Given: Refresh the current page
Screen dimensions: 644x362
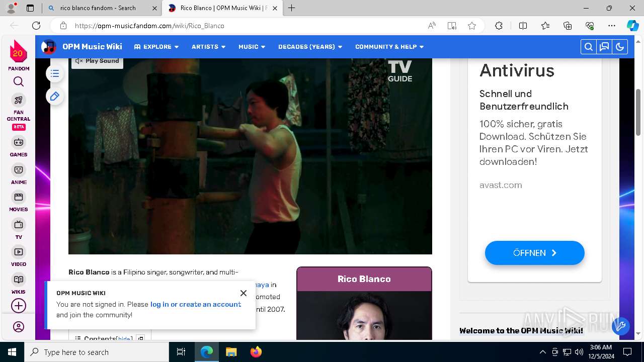Looking at the screenshot, I should tap(36, 26).
